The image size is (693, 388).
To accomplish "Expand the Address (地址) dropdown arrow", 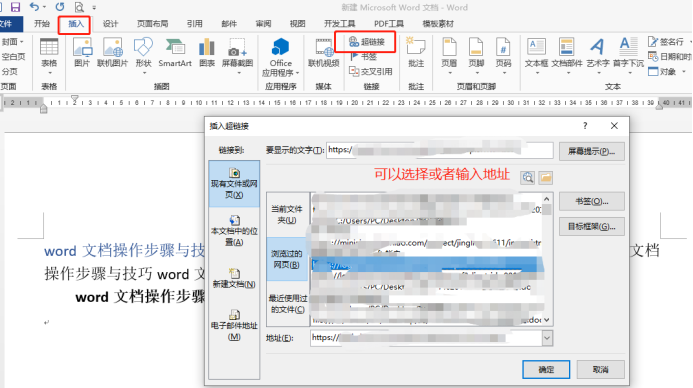I will click(547, 338).
